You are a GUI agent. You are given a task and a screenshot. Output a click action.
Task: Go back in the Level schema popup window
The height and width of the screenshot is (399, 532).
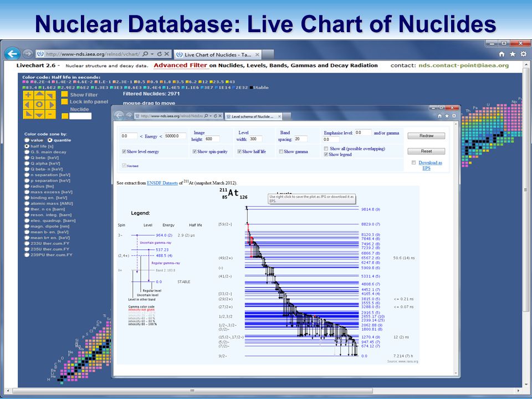(119, 116)
